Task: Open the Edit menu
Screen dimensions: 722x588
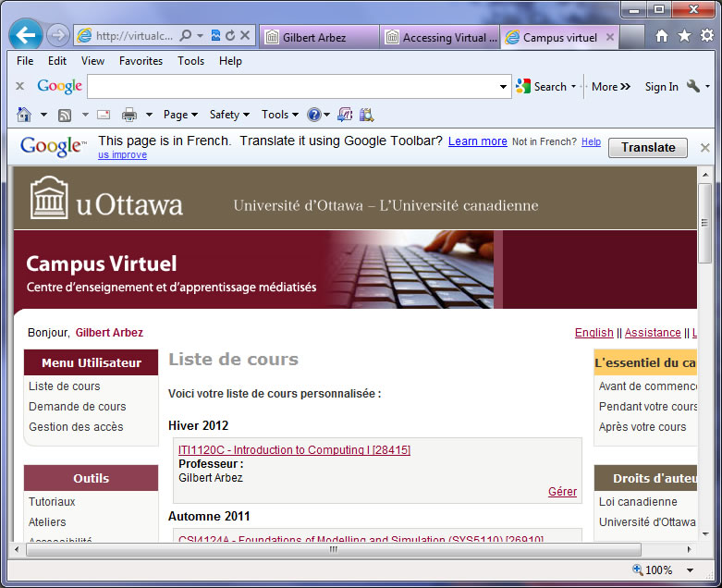Action: coord(57,61)
